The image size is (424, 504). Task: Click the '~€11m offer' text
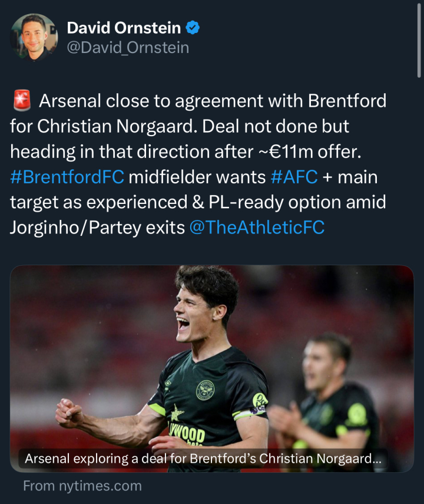click(310, 151)
